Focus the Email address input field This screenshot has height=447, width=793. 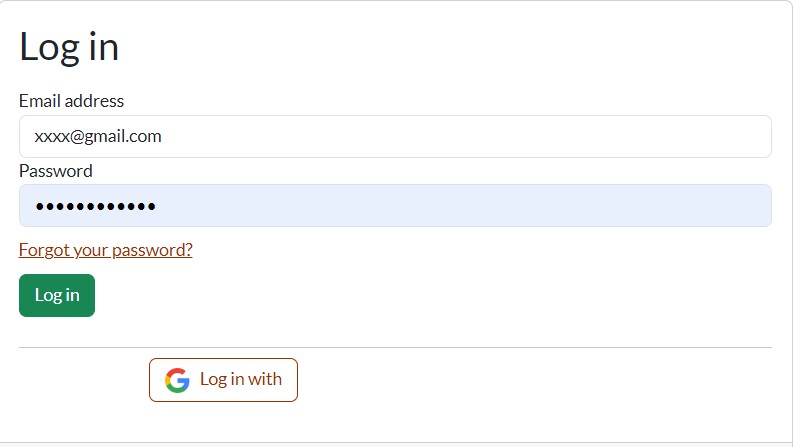coord(395,136)
